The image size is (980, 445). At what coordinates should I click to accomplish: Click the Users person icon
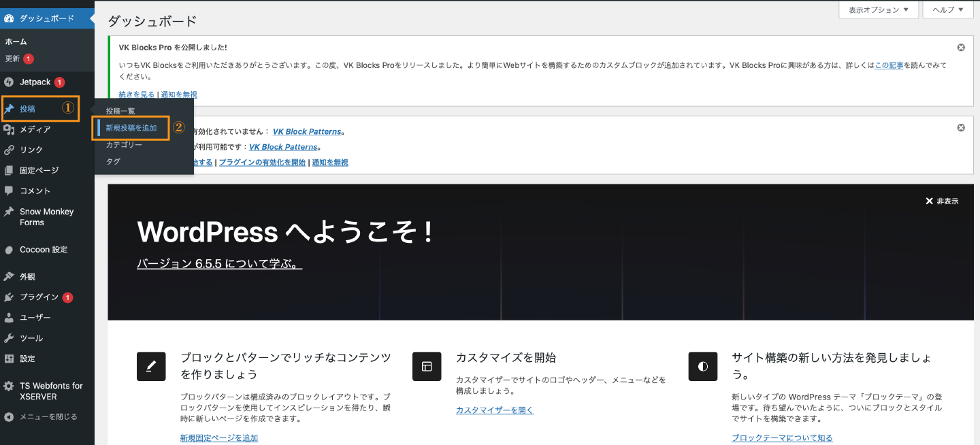(9, 318)
